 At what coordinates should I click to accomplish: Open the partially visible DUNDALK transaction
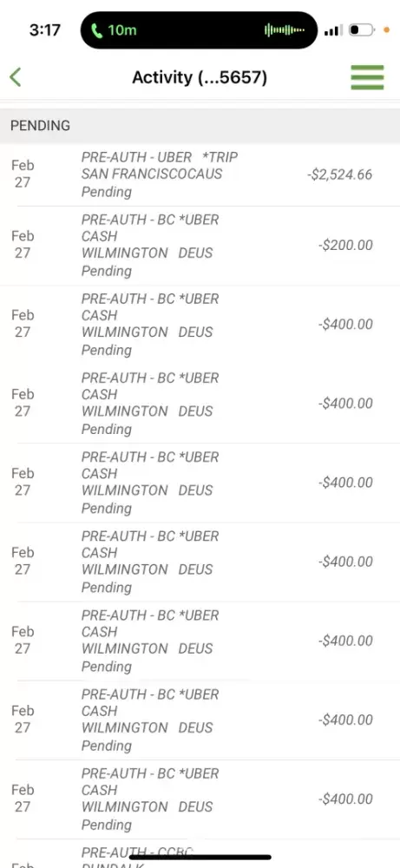point(200,853)
